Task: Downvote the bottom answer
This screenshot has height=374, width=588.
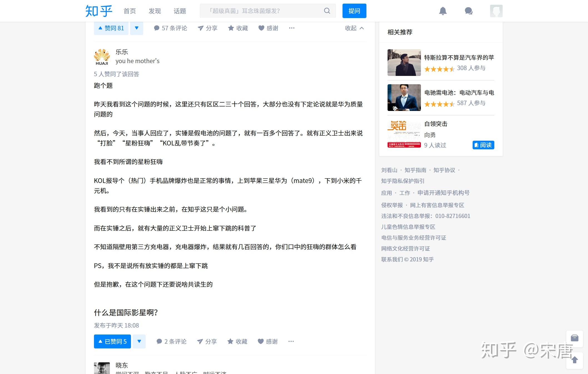Action: 139,341
